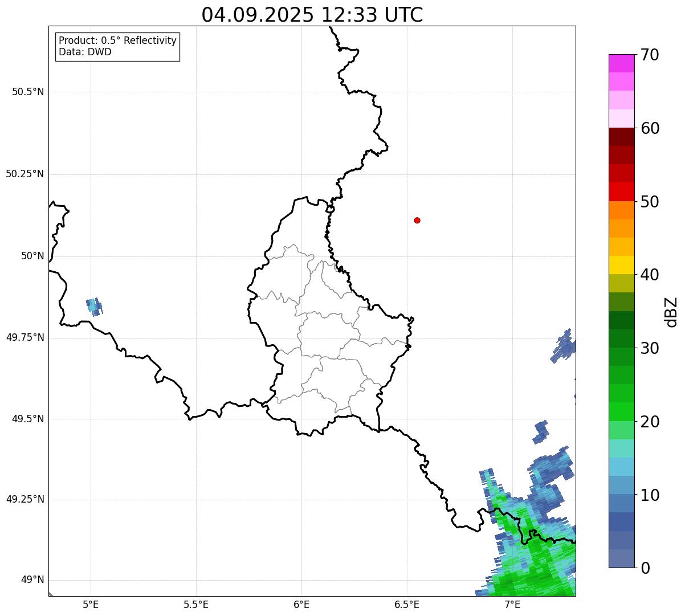The height and width of the screenshot is (616, 685).
Task: Click the 49.5°N latitude tick label
Action: click(x=28, y=419)
